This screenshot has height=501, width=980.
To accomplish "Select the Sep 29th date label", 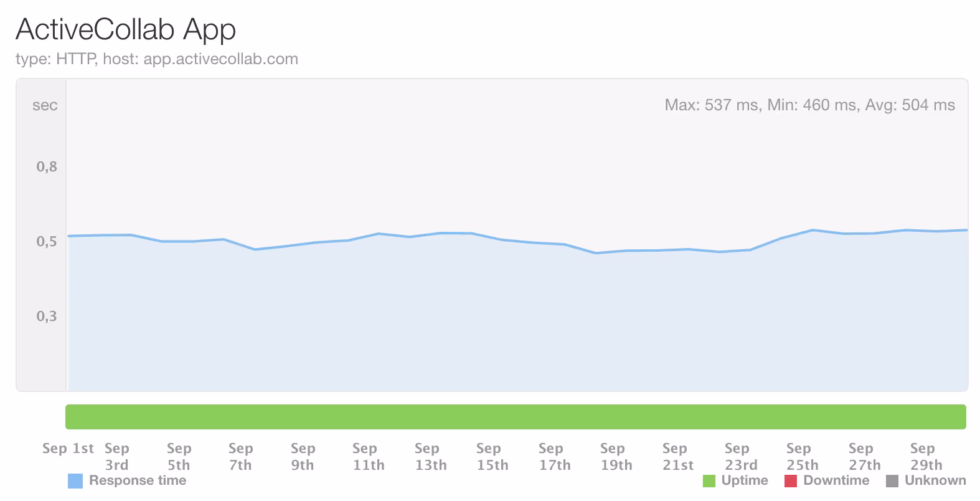I will click(x=926, y=457).
